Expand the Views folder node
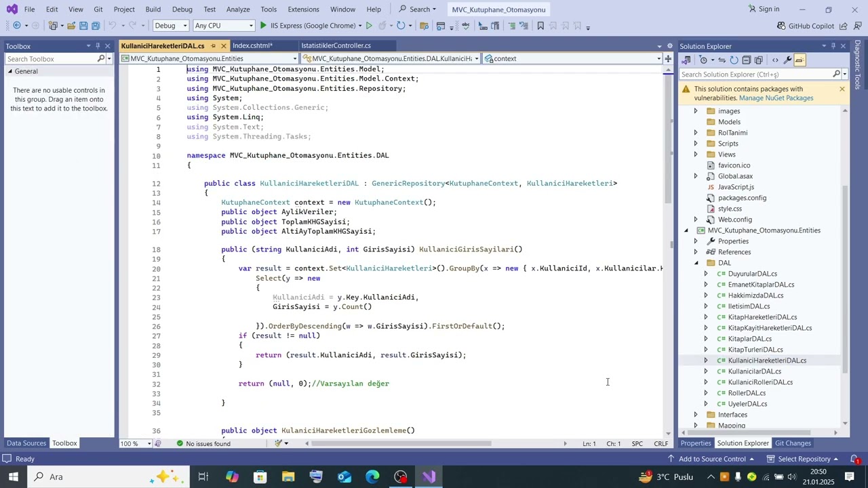The width and height of the screenshot is (868, 488). (696, 155)
